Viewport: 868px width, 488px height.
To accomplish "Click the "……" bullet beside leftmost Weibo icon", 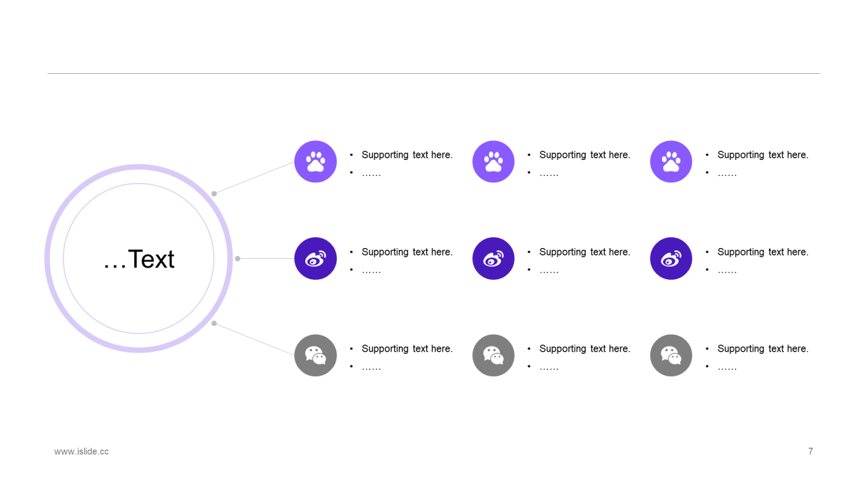I will tap(371, 270).
